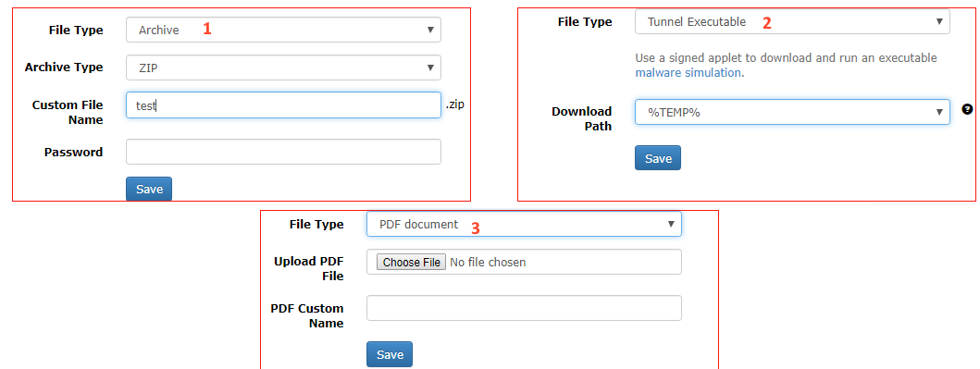This screenshot has height=369, width=980.
Task: Click the No file chosen text
Action: [x=488, y=263]
